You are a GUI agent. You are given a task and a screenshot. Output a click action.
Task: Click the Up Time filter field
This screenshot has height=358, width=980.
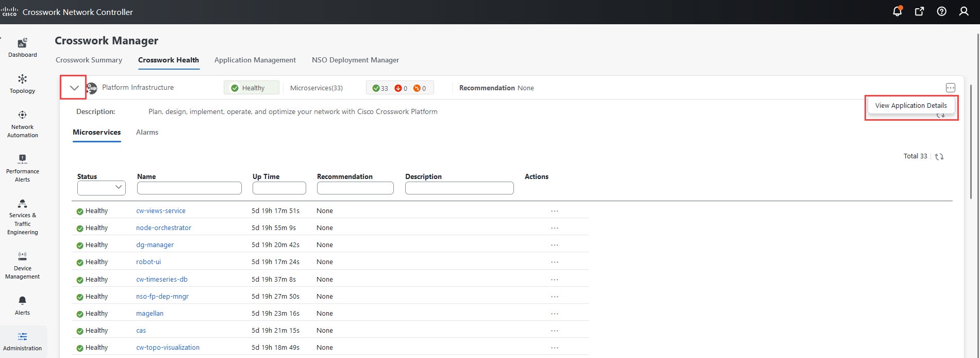click(x=279, y=188)
